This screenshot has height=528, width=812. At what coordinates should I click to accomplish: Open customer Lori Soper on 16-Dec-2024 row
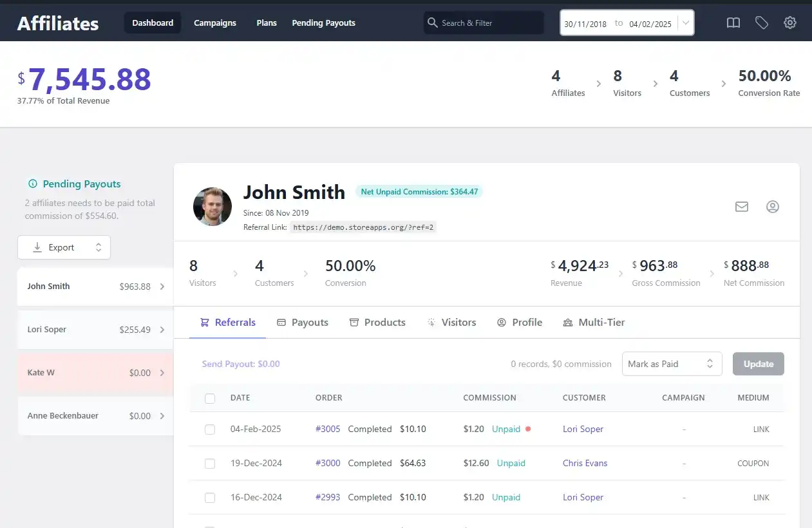583,497
